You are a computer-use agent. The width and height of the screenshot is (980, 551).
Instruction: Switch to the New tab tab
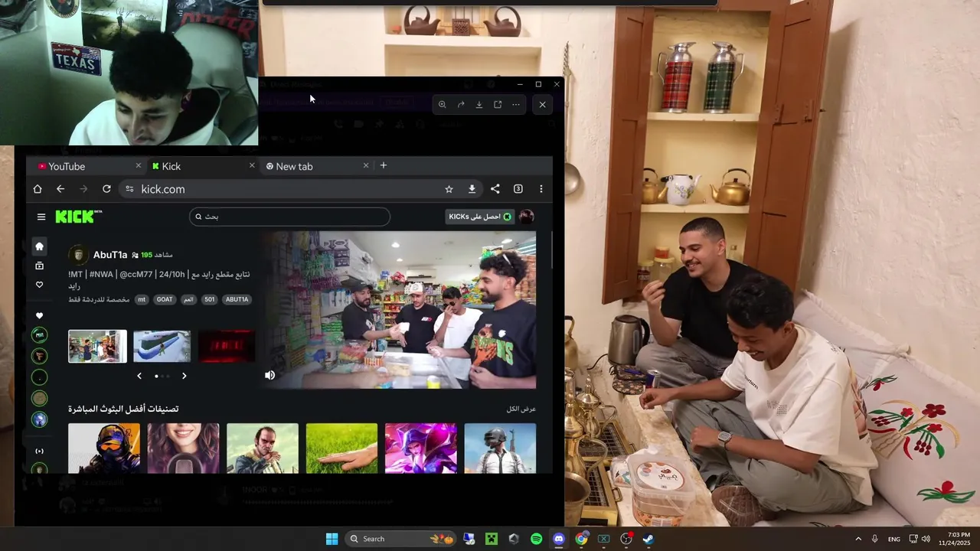click(315, 166)
